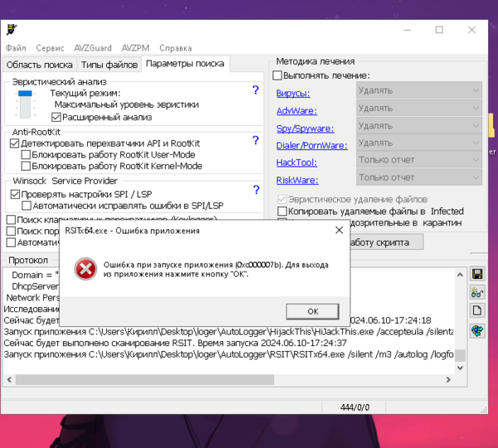The height and width of the screenshot is (448, 498).
Task: Click the AVZ application icon in title bar
Action: 12,30
